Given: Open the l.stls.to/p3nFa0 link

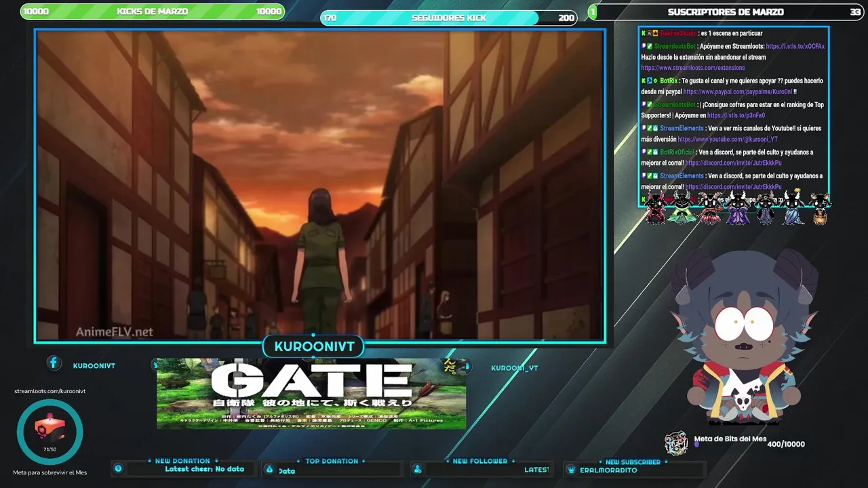Looking at the screenshot, I should click(x=736, y=115).
